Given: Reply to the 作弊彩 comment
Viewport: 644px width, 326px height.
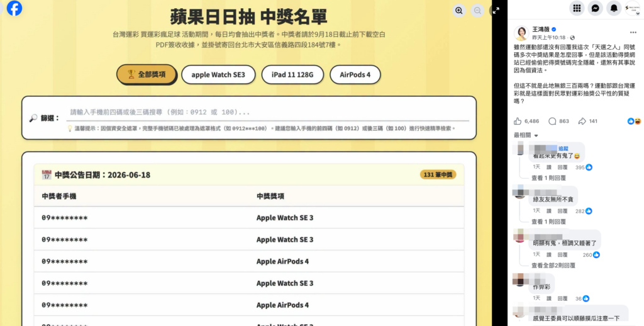Looking at the screenshot, I should click(562, 298).
